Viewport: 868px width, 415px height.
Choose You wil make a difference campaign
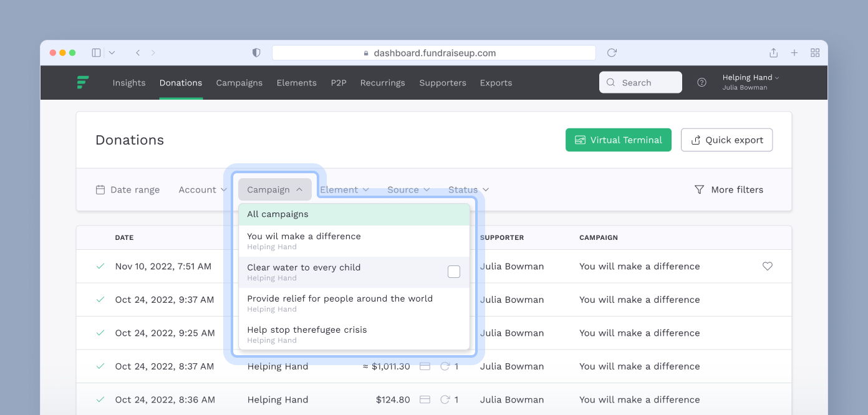(354, 241)
